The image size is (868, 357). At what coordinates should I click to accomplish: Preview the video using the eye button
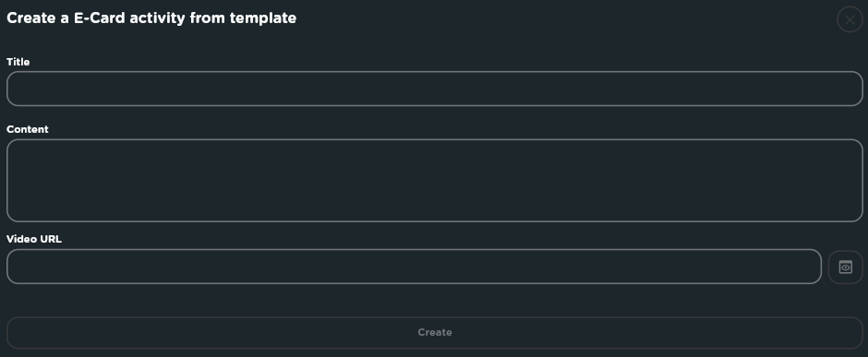pos(845,267)
